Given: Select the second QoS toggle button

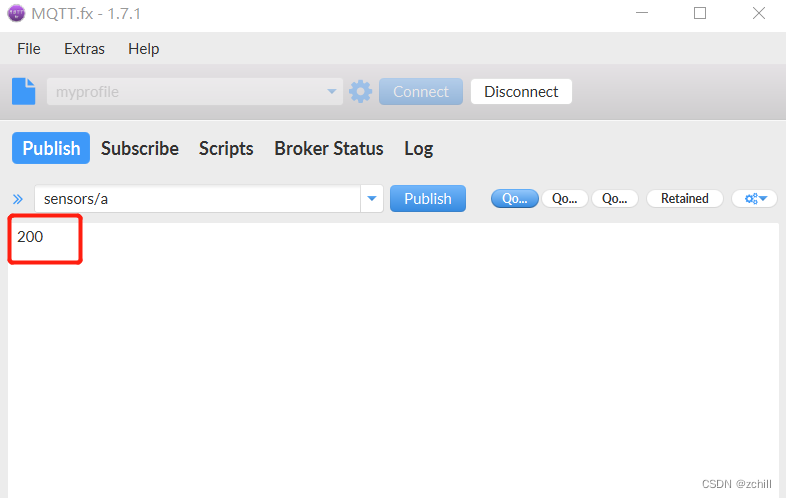Looking at the screenshot, I should [564, 199].
